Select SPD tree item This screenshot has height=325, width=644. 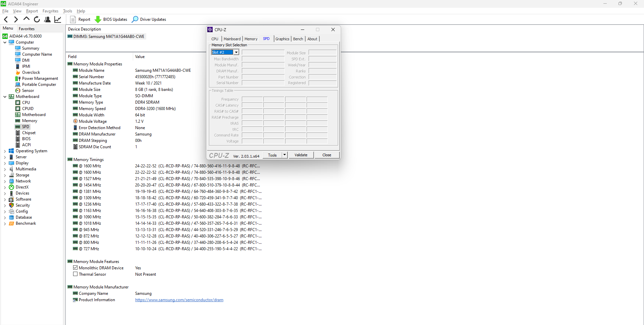[25, 127]
